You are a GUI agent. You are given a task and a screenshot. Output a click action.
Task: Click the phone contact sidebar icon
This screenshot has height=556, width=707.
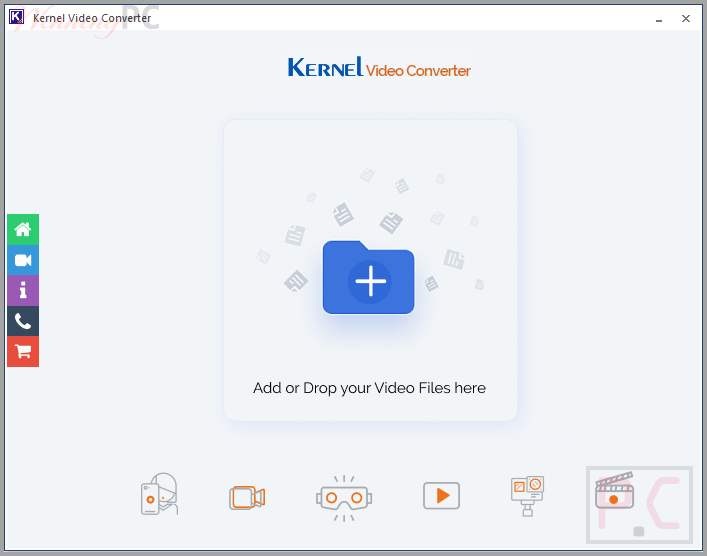coord(23,321)
